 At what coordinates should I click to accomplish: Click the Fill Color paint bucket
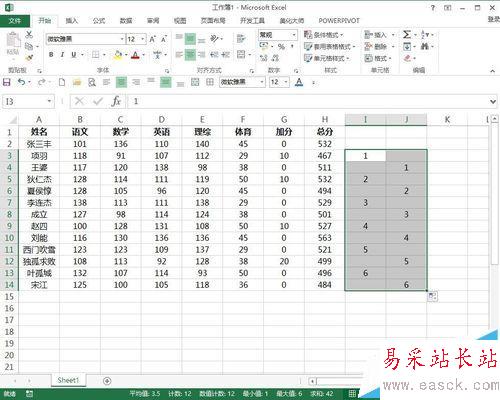tap(118, 55)
